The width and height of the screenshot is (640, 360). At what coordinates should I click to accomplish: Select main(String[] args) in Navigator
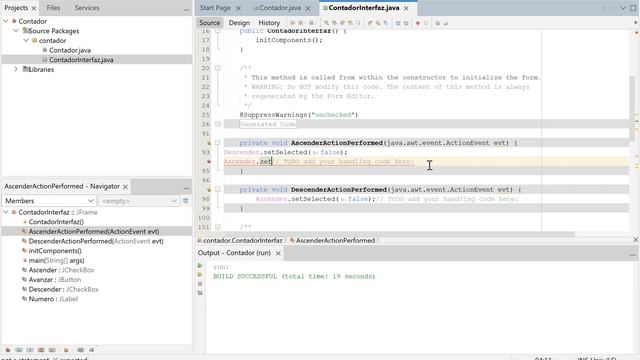[x=56, y=260]
